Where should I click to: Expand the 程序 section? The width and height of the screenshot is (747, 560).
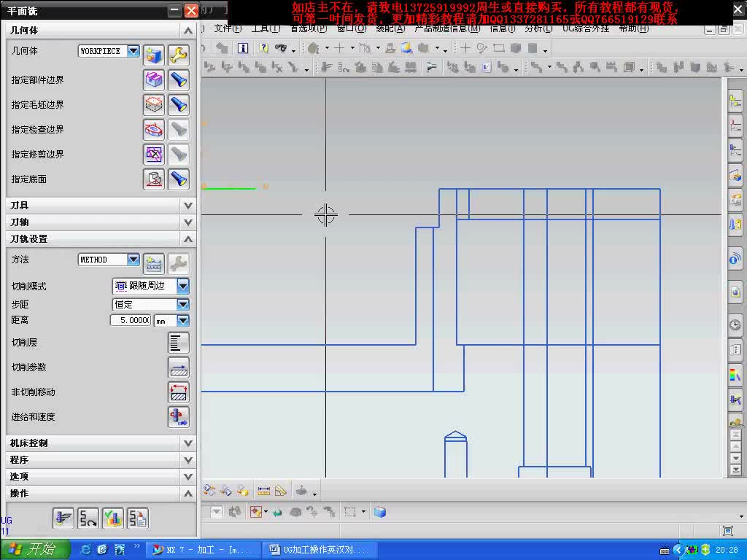coord(188,460)
